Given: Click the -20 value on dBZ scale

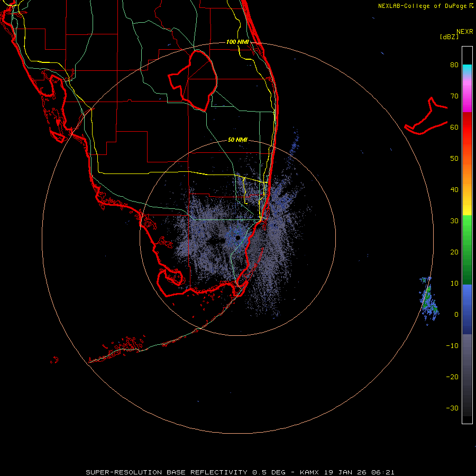Looking at the screenshot, I should click(x=452, y=377).
